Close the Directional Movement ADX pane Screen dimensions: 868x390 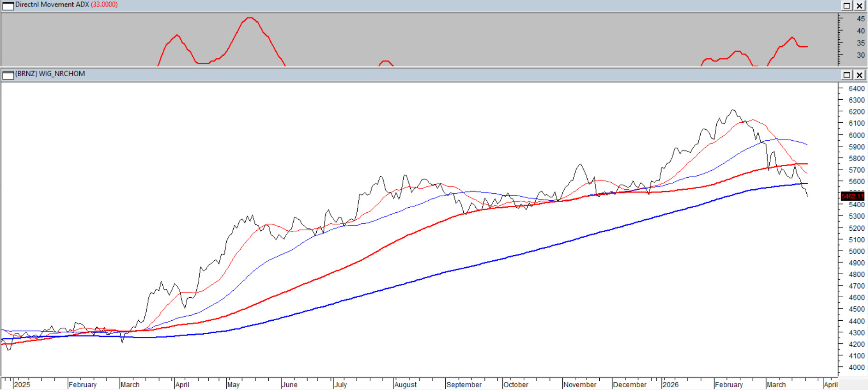860,6
